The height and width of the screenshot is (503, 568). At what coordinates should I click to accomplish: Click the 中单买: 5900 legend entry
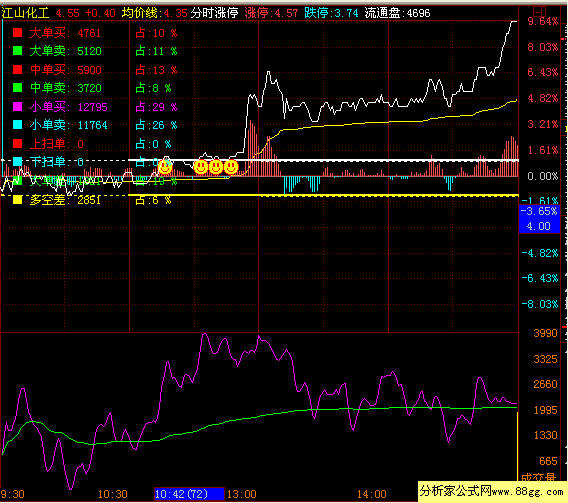[65, 70]
